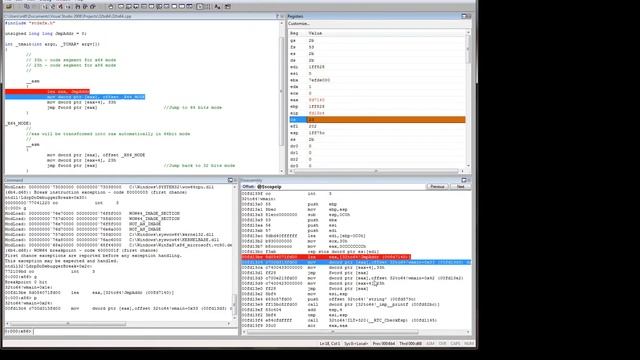
Task: Click the Previous button in the Disassembly pane
Action: tap(437, 187)
